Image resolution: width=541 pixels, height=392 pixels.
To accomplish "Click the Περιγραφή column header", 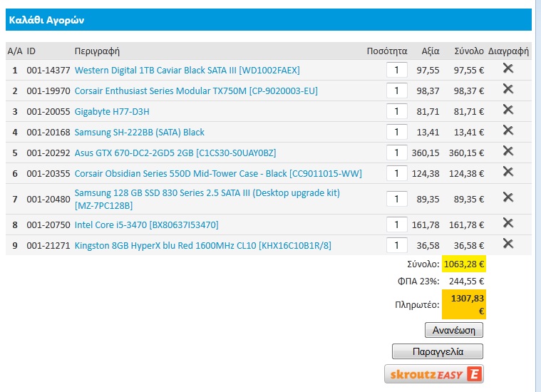I will coord(97,51).
